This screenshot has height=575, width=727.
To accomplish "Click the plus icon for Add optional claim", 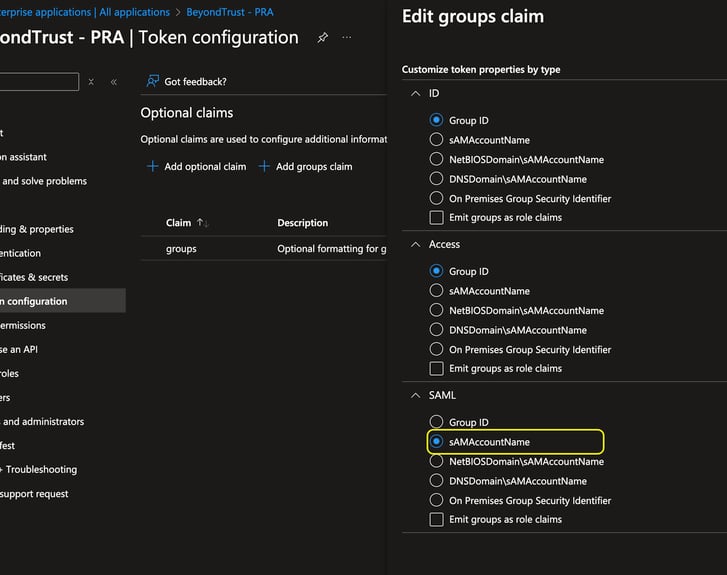I will 153,166.
